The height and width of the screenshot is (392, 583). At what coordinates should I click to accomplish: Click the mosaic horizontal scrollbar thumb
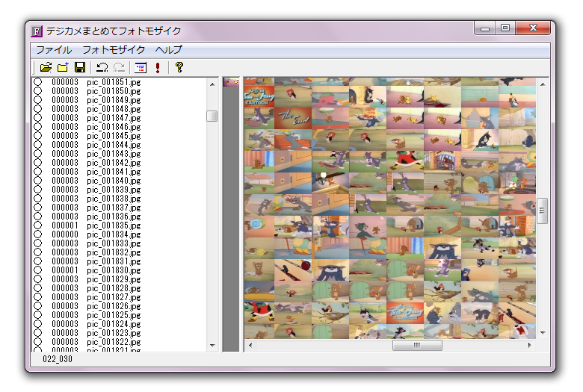click(417, 345)
